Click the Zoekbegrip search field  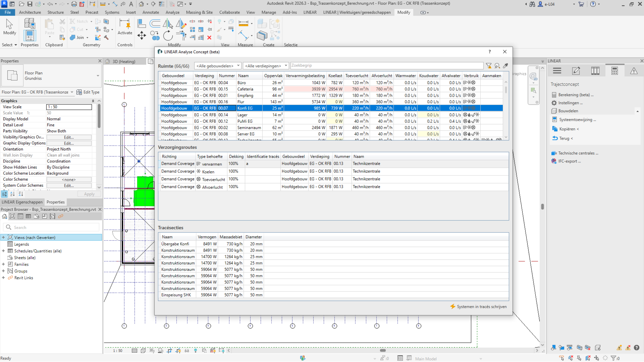tap(386, 66)
